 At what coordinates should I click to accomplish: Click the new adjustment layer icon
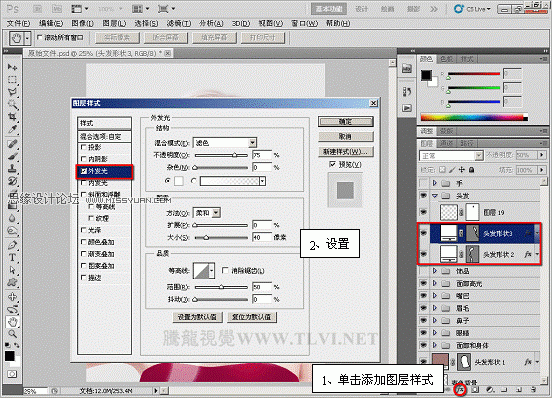click(490, 390)
